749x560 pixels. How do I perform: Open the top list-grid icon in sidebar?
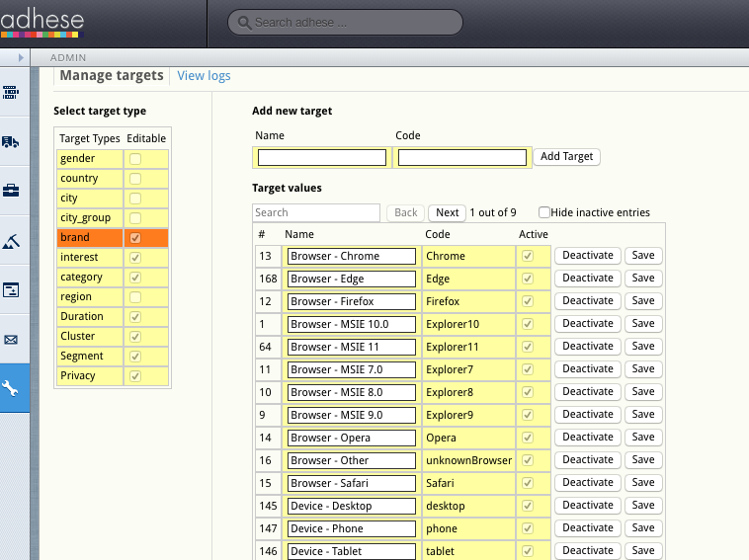(11, 92)
